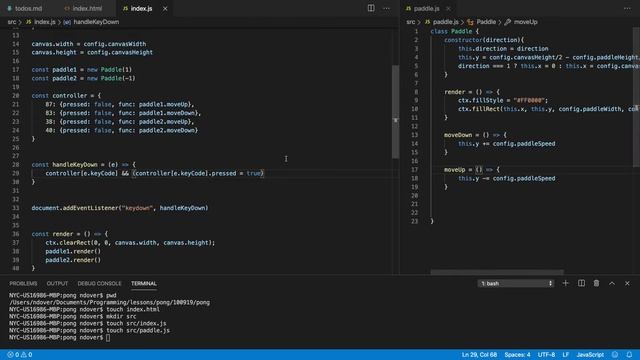
Task: Split the left editor with the split icon
Action: click(x=371, y=8)
